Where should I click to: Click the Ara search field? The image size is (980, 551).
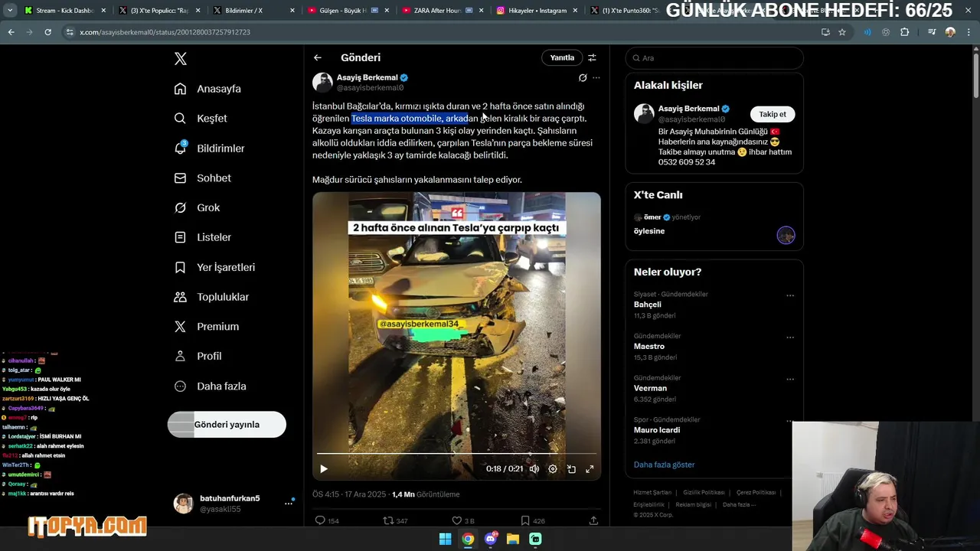(714, 58)
